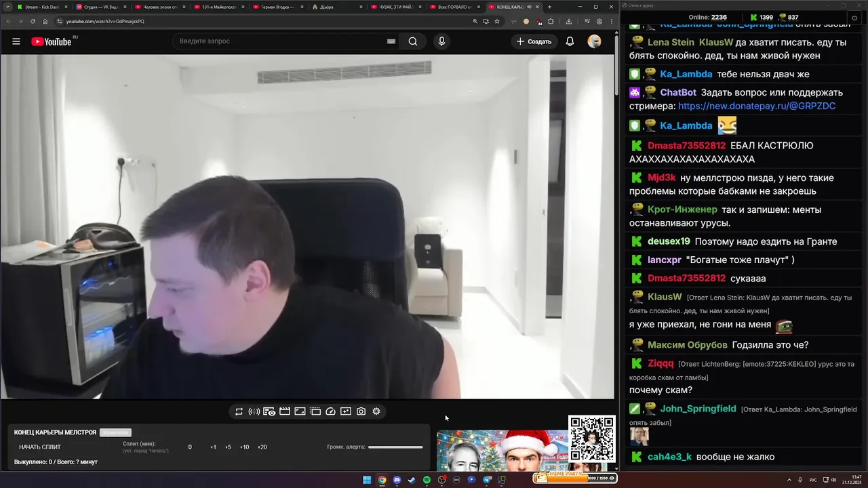The image size is (868, 488).
Task: Open settings gear in floating video toolbar
Action: [376, 411]
